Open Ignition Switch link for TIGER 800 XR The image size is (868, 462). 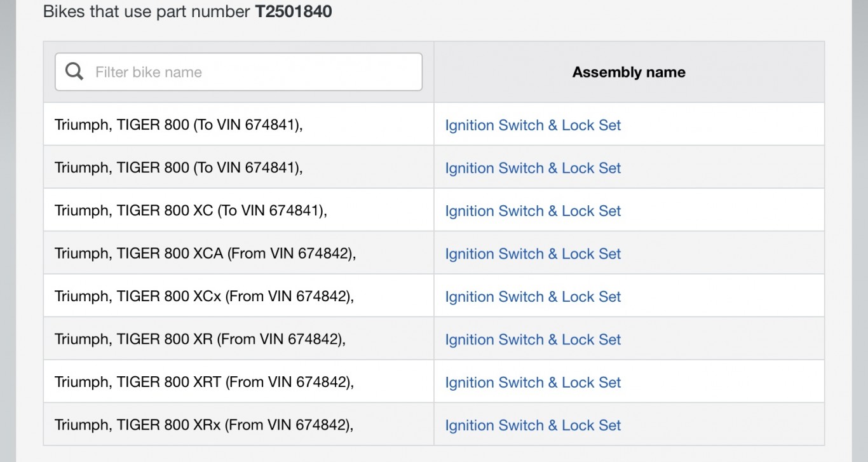tap(532, 339)
